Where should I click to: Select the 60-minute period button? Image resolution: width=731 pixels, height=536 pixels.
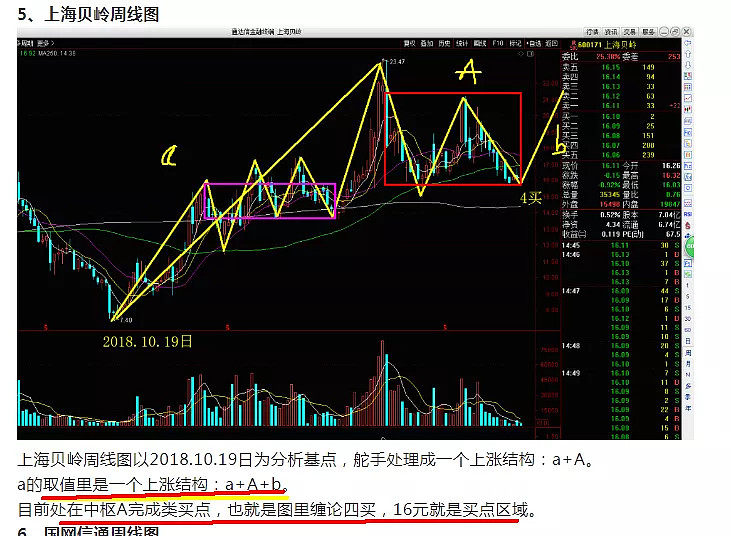pos(688,330)
